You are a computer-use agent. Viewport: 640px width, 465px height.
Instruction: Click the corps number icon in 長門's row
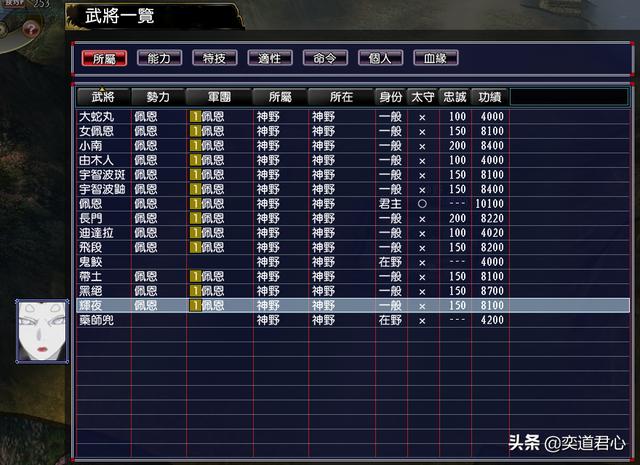[195, 218]
